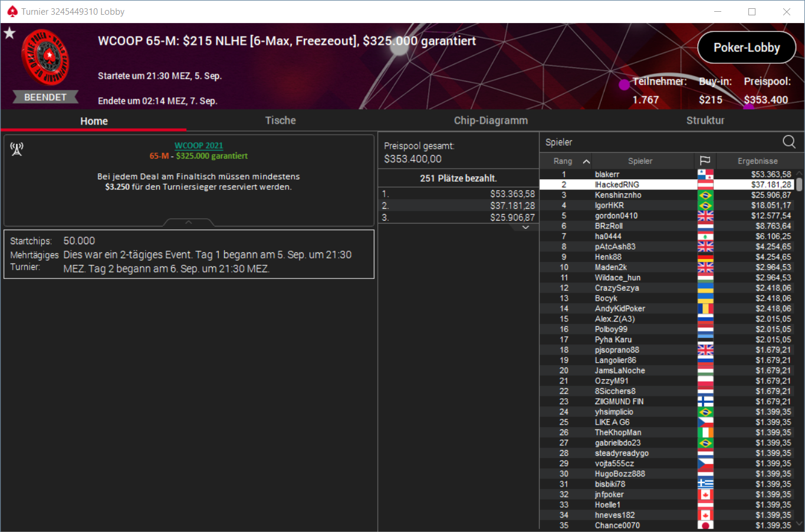Viewport: 805px width, 532px height.
Task: Click the Poker-Lobby button
Action: [747, 48]
